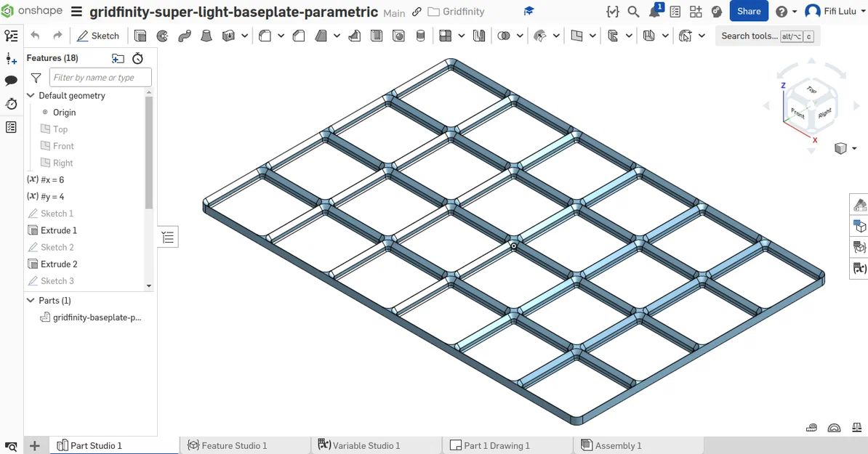Toggle visibility of the gridfinity-baseplate part
This screenshot has height=454, width=868.
[45, 317]
